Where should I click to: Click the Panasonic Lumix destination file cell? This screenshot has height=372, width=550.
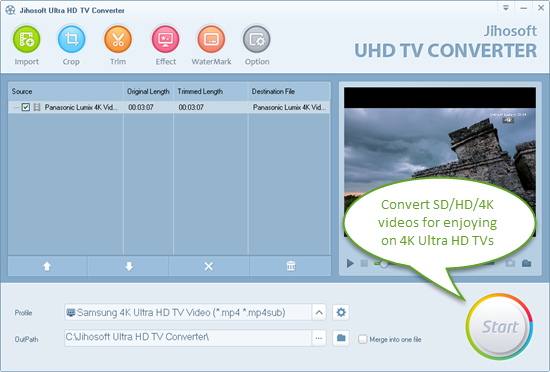point(289,107)
